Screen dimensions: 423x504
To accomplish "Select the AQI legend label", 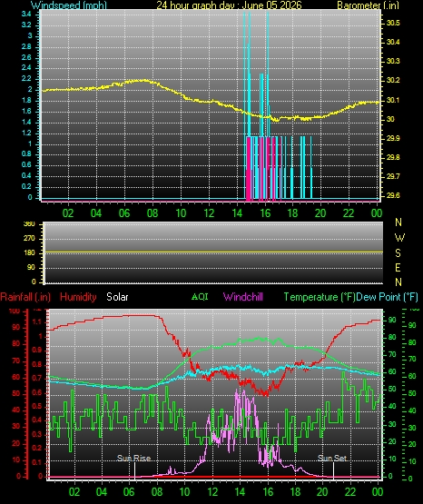I will click(200, 297).
